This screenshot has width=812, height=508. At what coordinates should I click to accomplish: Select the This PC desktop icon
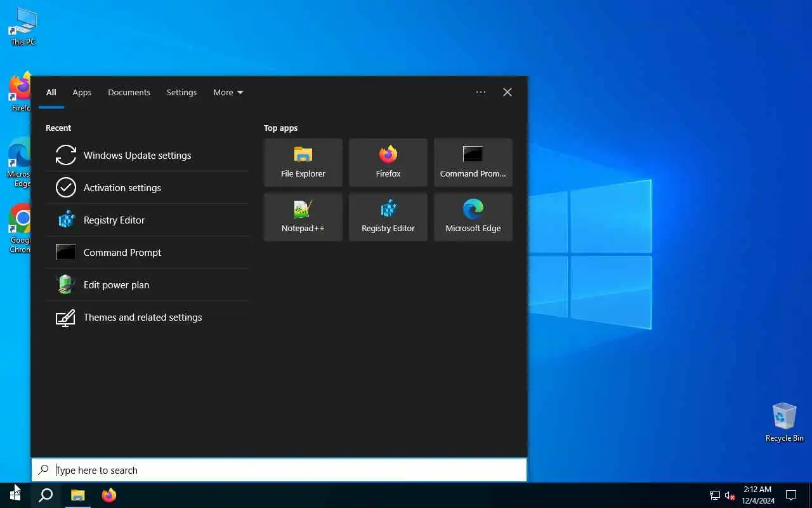pos(23,27)
